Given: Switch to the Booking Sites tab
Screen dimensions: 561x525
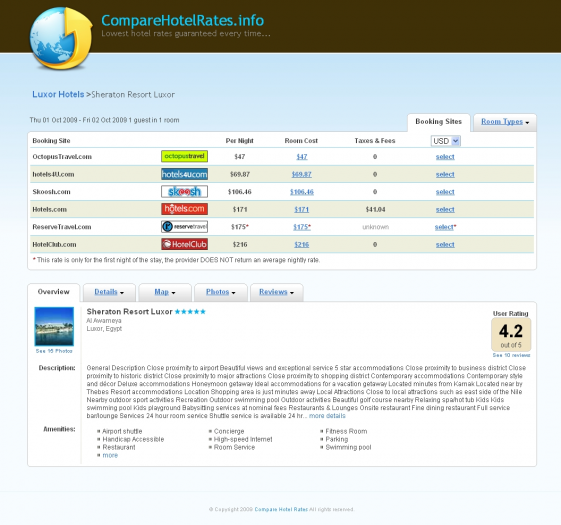Looking at the screenshot, I should (438, 122).
